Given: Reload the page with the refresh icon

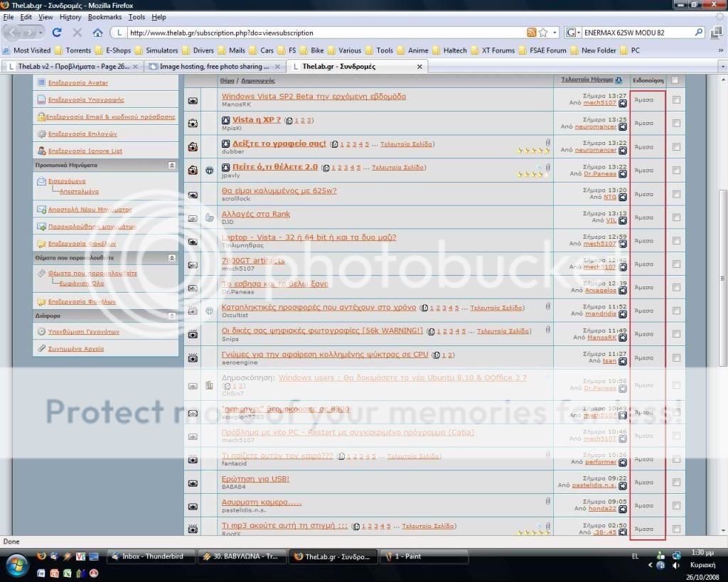Looking at the screenshot, I should click(57, 33).
